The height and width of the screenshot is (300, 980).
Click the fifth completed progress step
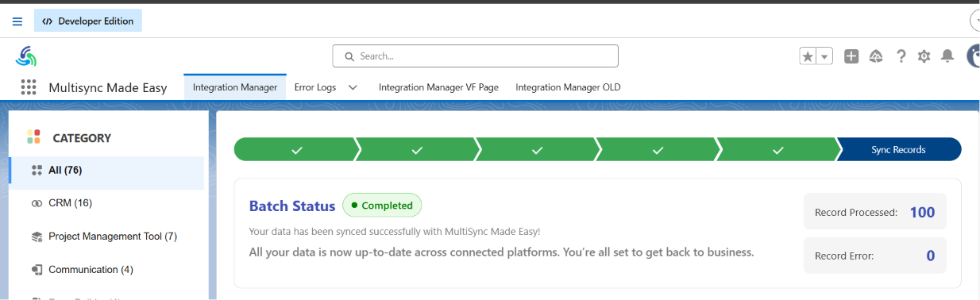pos(778,149)
